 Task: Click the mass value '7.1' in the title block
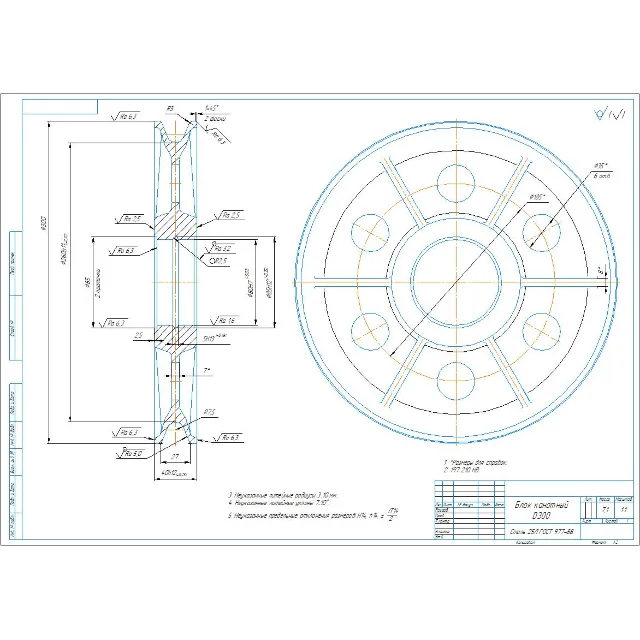pos(605,510)
